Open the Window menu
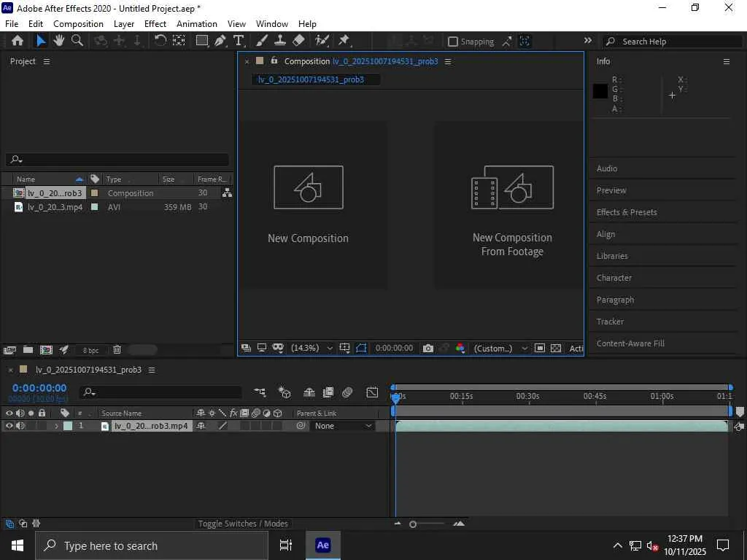747x560 pixels. pyautogui.click(x=272, y=24)
